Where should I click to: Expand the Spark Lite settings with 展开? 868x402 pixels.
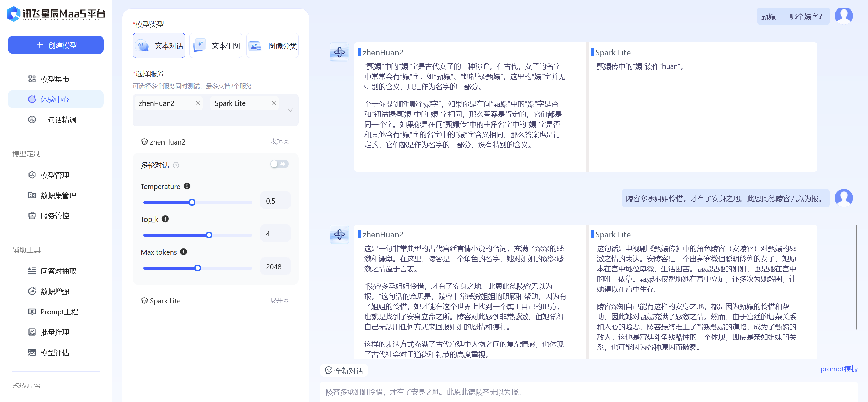point(279,301)
